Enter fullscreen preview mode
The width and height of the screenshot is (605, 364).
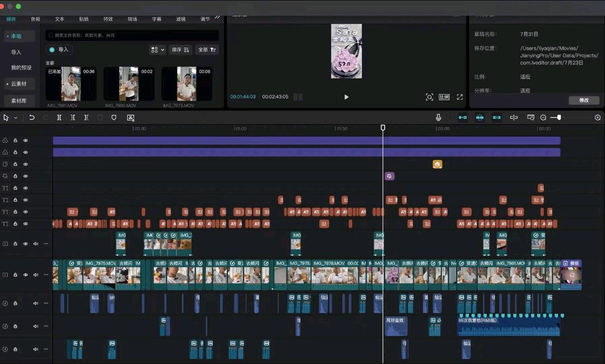point(459,97)
